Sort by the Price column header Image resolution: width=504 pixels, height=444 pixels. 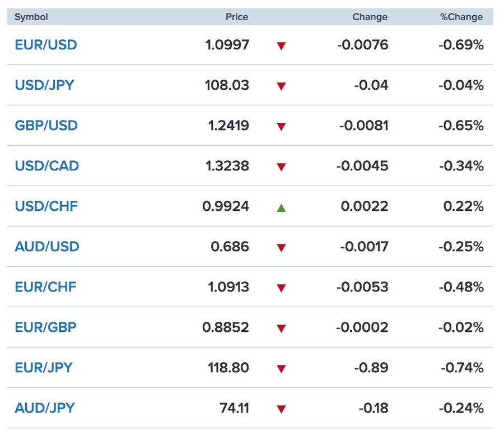tap(236, 17)
